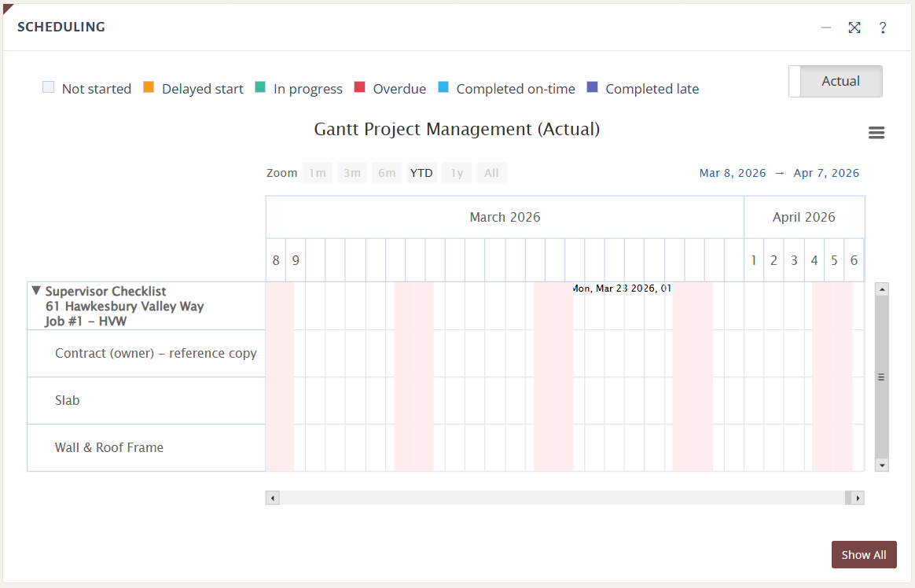The width and height of the screenshot is (915, 588).
Task: Click the horizontal scrollbar right arrow
Action: [x=858, y=498]
